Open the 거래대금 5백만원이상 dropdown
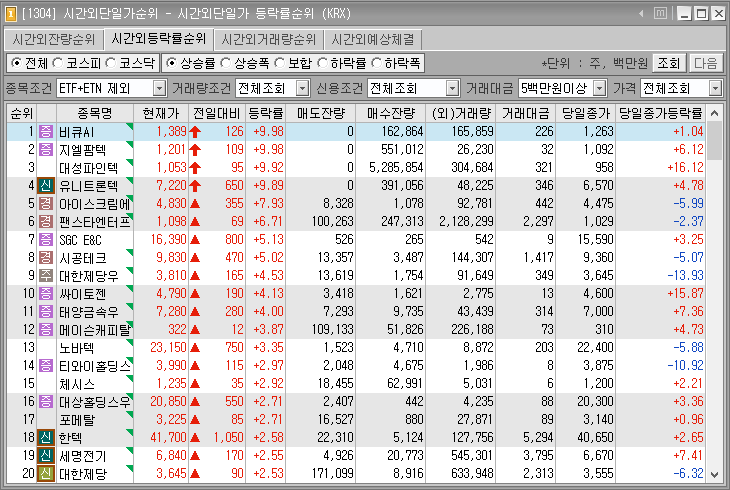730x490 pixels. (x=600, y=88)
